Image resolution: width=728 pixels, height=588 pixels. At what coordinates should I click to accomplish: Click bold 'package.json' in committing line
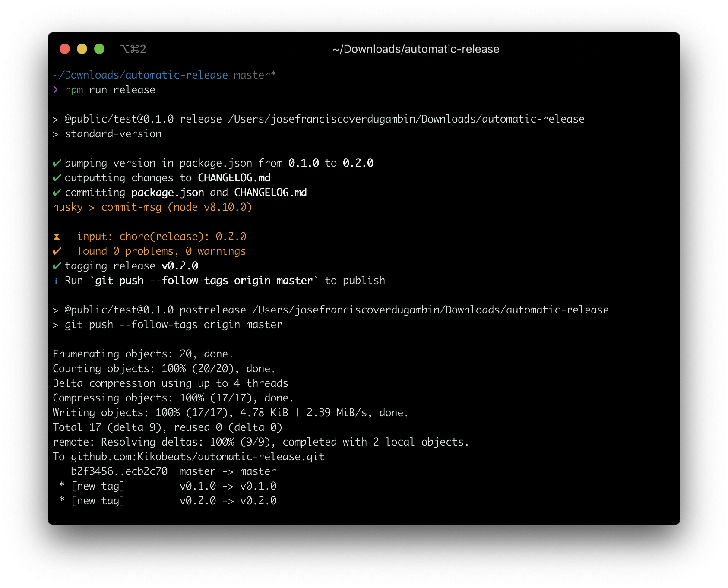[168, 193]
